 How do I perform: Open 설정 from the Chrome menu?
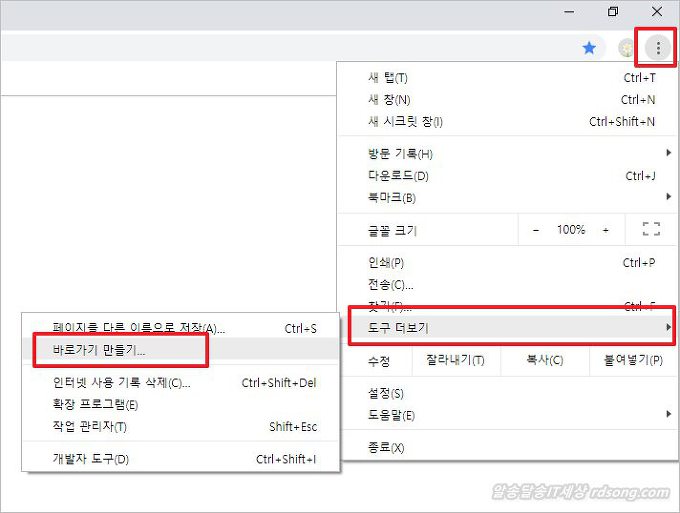tap(386, 393)
